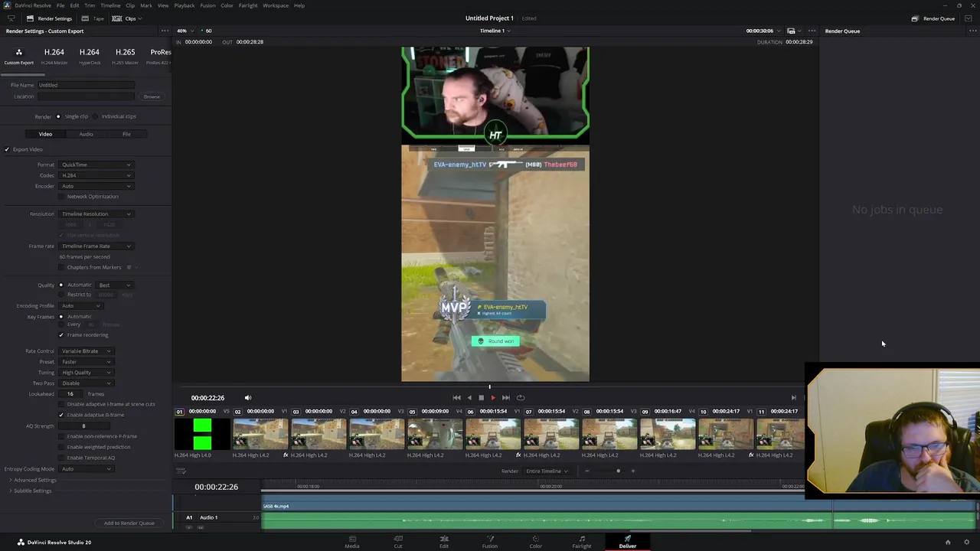This screenshot has height=551, width=980.
Task: Choose the ProRes 422 preset
Action: pos(159,56)
